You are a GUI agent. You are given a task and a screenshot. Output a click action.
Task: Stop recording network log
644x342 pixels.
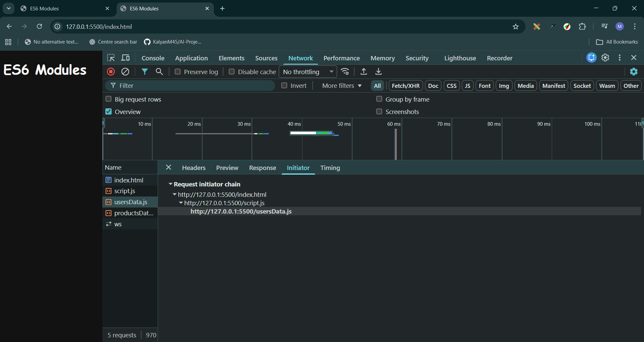pos(111,71)
